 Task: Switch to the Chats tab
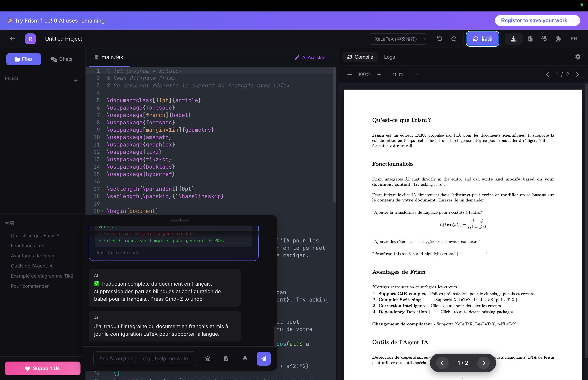(x=61, y=59)
